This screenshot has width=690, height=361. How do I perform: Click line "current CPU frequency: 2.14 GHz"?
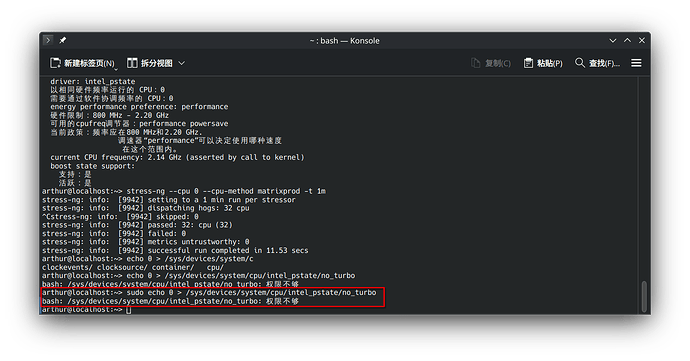(x=177, y=157)
